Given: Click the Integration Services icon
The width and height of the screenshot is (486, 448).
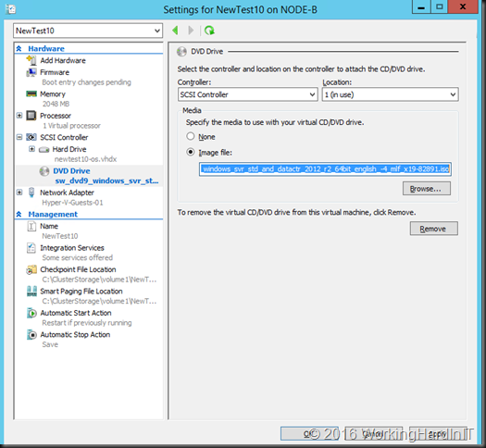Looking at the screenshot, I should click(31, 248).
